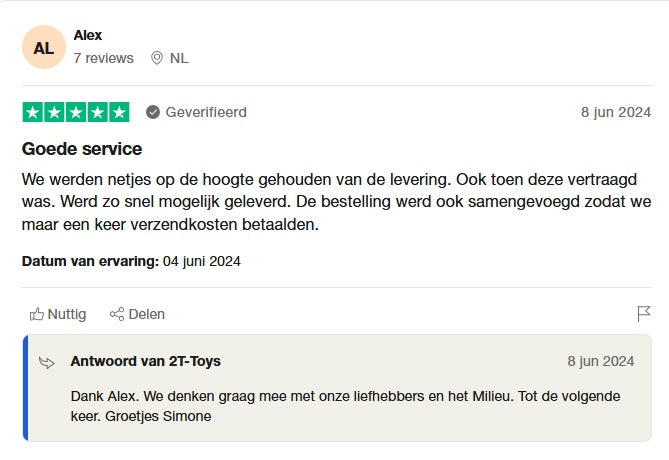Click the "7 reviews" count
Screen dimensions: 669x460
point(103,58)
